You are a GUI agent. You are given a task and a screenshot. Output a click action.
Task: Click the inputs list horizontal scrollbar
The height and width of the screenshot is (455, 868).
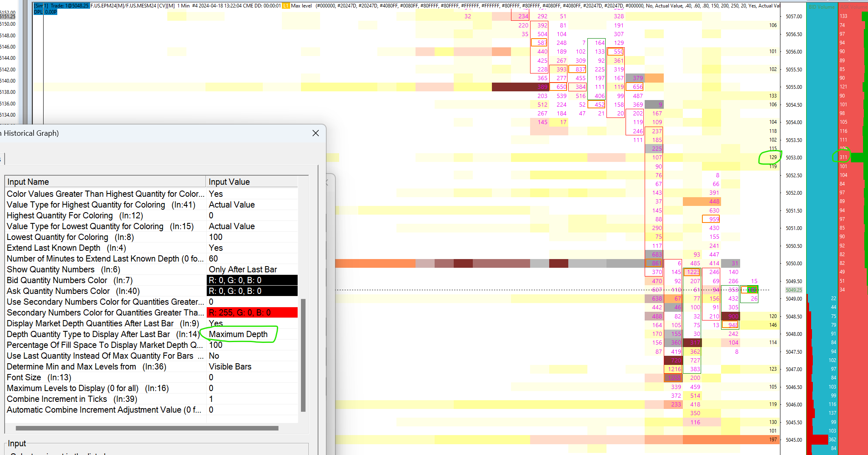pyautogui.click(x=147, y=428)
